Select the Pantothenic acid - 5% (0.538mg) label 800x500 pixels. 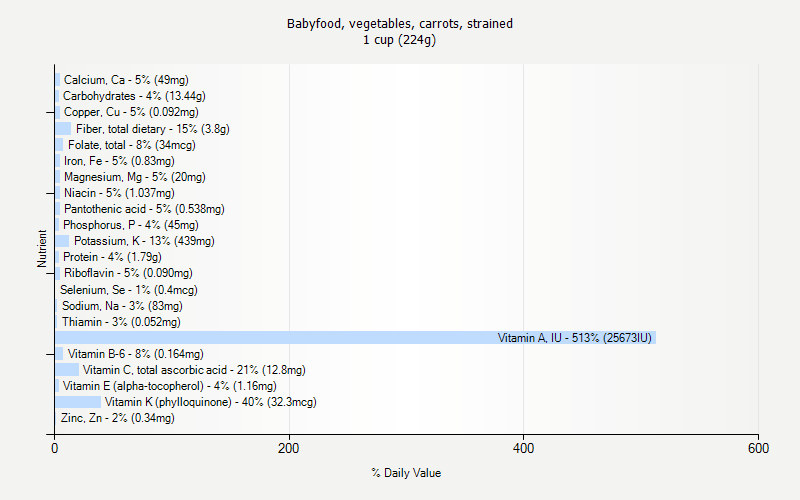pos(144,209)
